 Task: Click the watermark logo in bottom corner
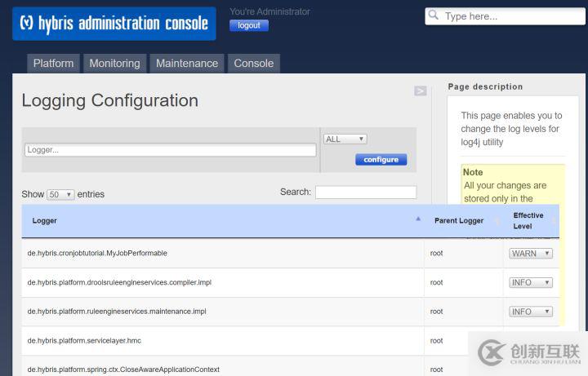[x=492, y=352]
